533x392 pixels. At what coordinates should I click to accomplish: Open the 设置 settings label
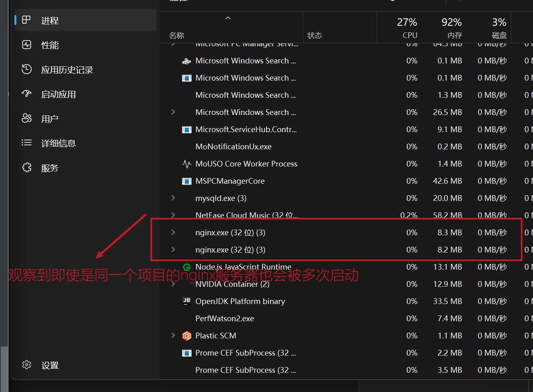[50, 365]
